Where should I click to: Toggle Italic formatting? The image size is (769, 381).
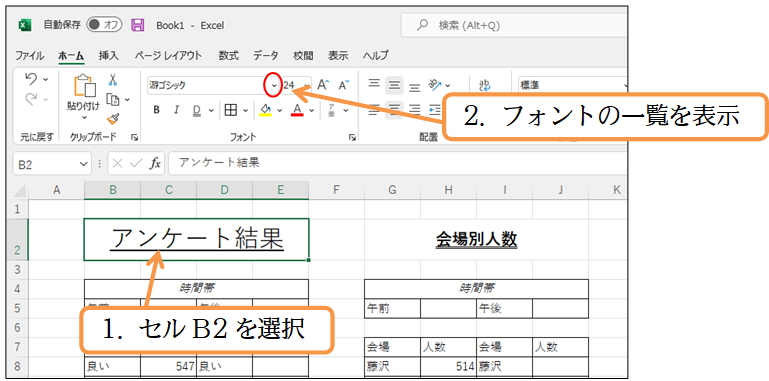(177, 110)
